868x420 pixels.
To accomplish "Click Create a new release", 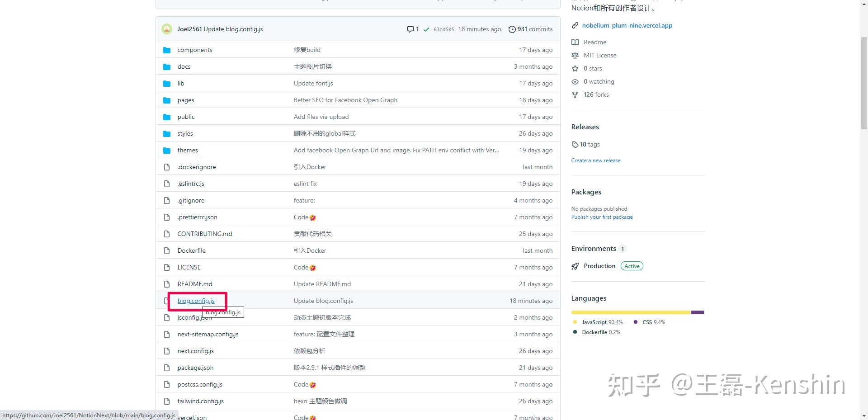I will (x=595, y=160).
